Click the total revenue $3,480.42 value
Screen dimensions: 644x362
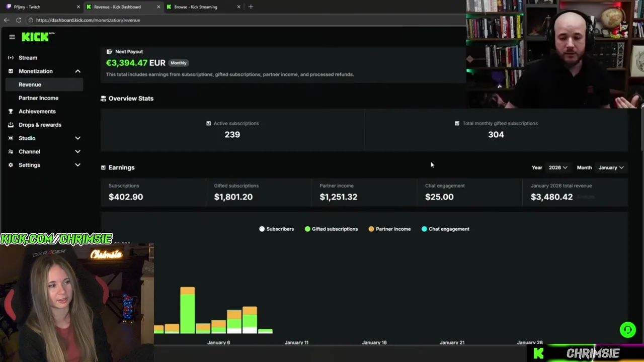(551, 197)
